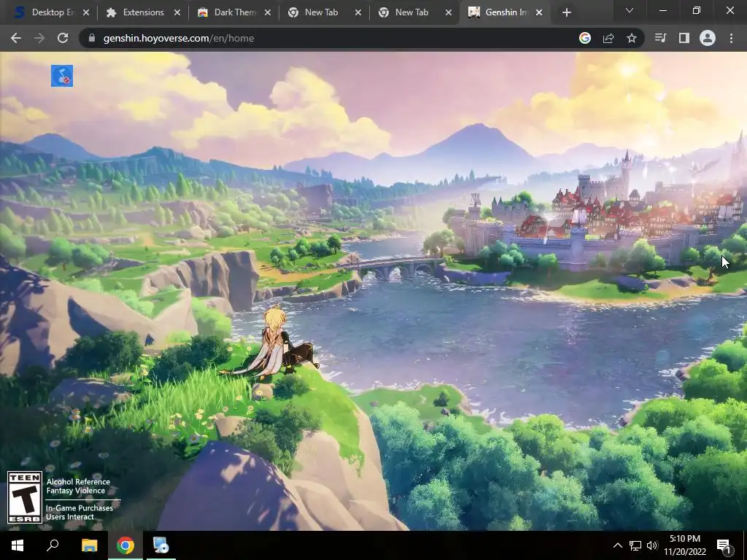View site information via the lock icon
747x560 pixels.
92,38
